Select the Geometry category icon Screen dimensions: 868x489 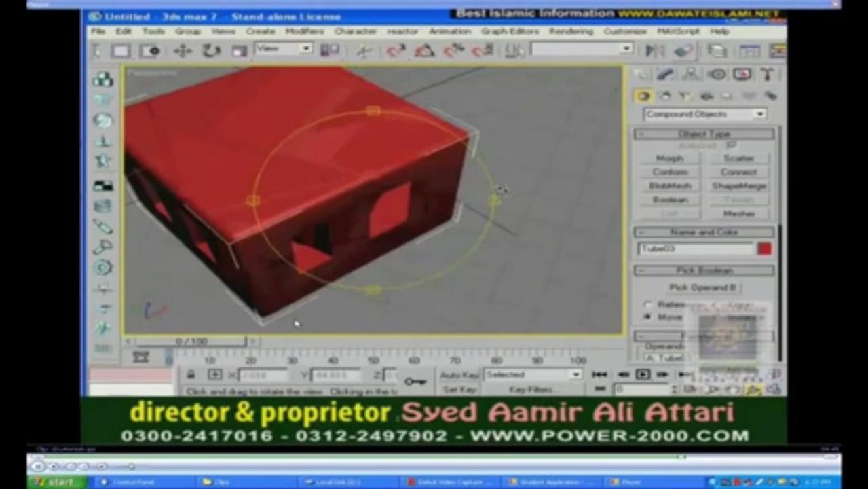click(x=643, y=96)
